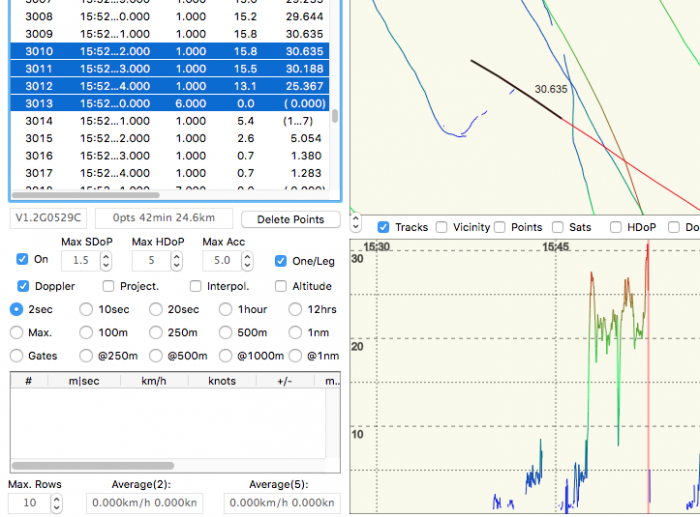The width and height of the screenshot is (700, 517).
Task: Pick the Gates radio button
Action: 17,355
